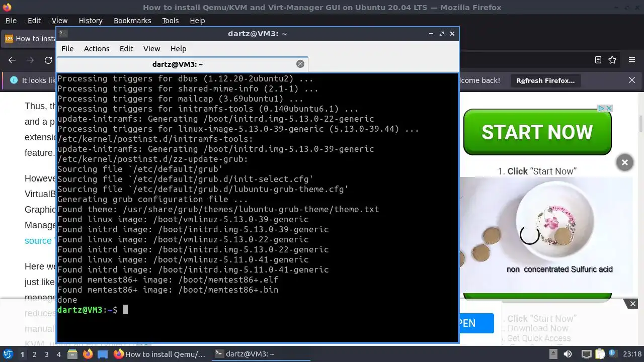644x362 pixels.
Task: Open the removable media eject icon in the tray
Action: tap(553, 354)
